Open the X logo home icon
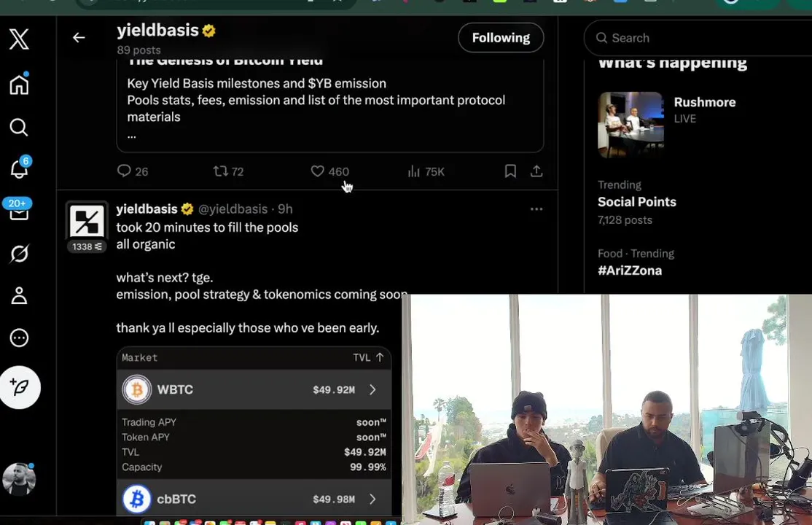The image size is (812, 525). pos(19,39)
